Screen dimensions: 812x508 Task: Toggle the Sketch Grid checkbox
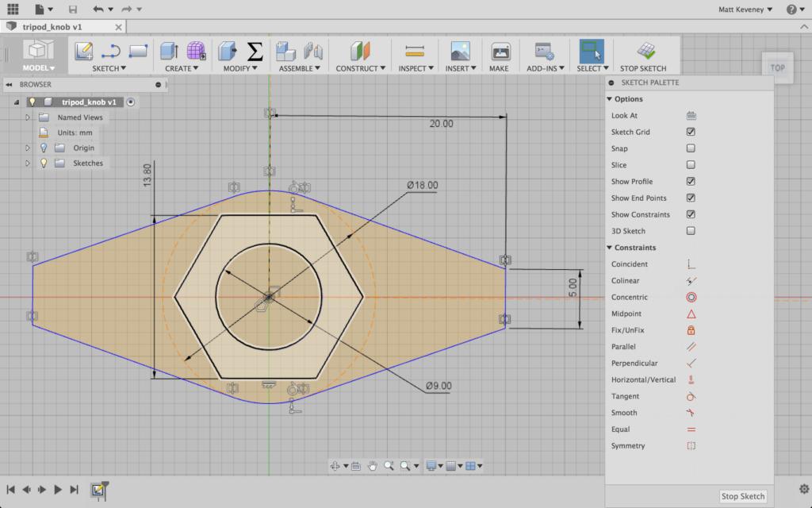click(x=691, y=133)
